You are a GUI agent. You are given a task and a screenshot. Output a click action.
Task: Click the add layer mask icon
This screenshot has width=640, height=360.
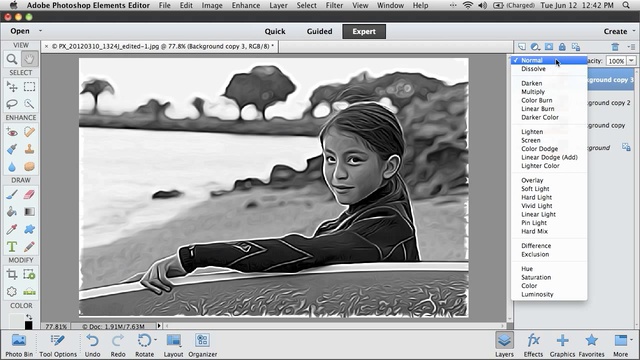tap(549, 47)
